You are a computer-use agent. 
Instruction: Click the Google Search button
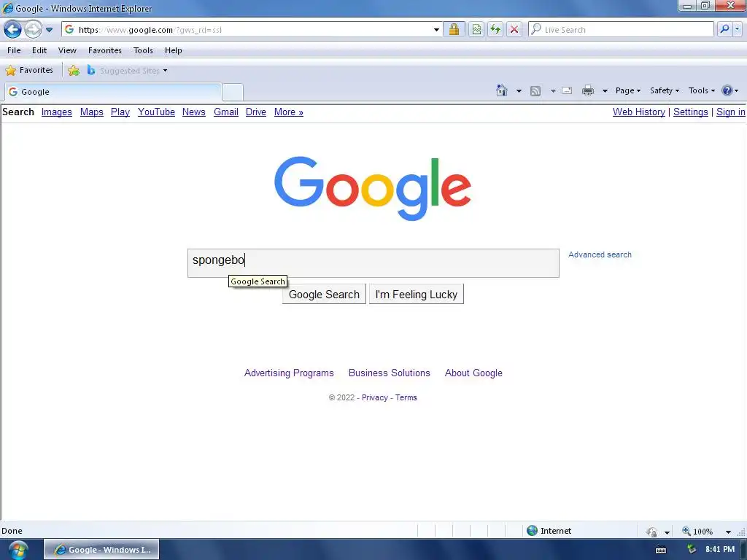pyautogui.click(x=324, y=295)
